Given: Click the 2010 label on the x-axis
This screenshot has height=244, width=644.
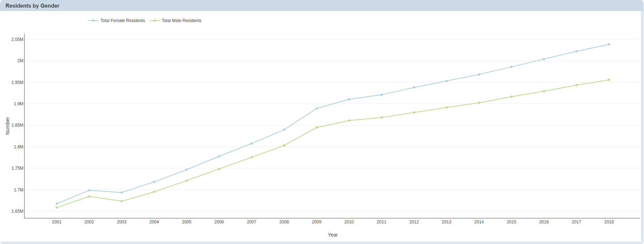Looking at the screenshot, I should point(349,222).
